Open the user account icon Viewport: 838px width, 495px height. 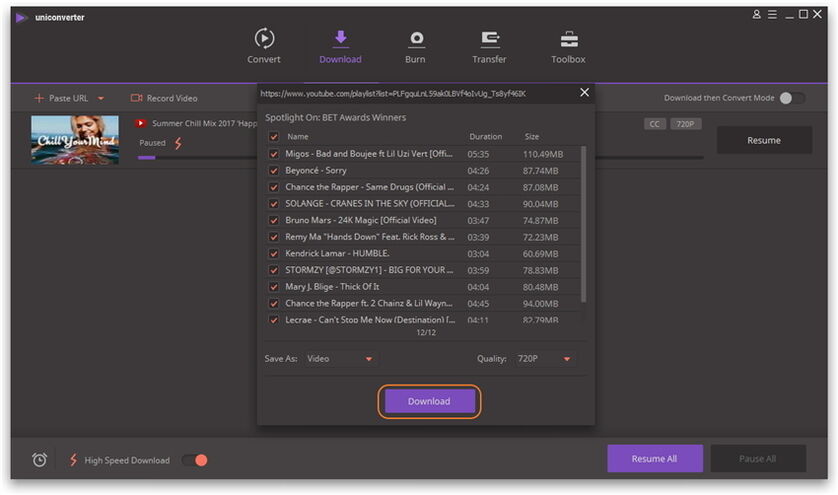pos(756,14)
